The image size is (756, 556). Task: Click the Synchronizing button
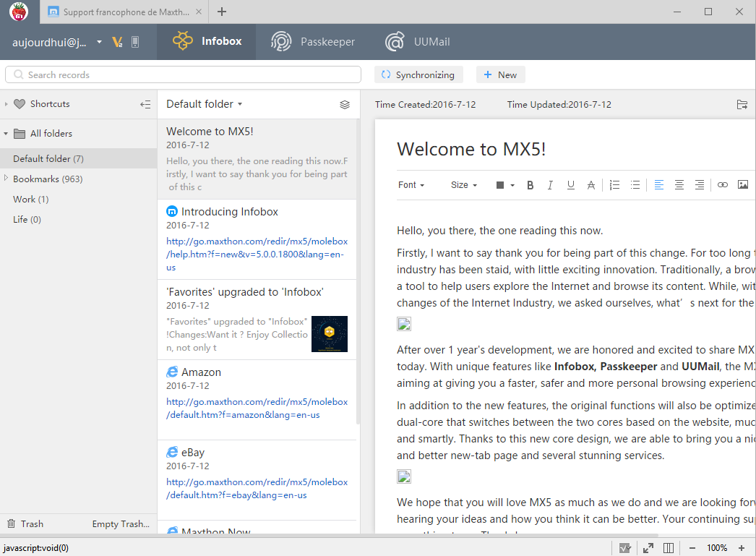418,74
